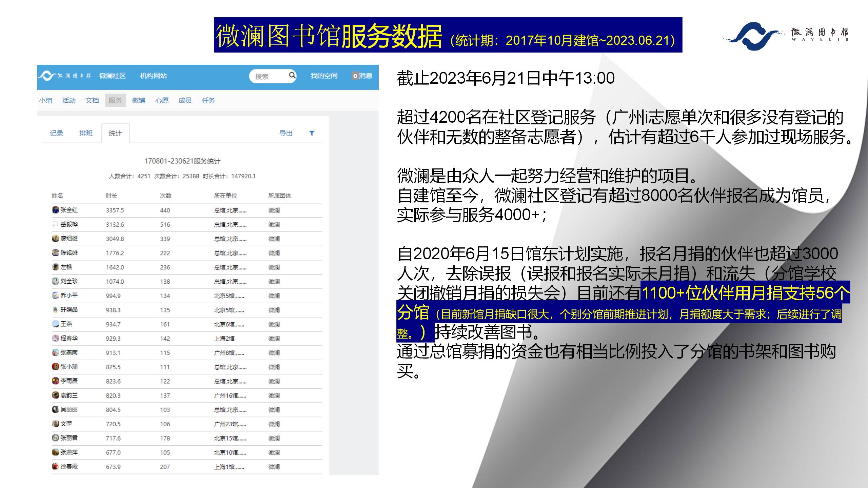Open the 0消息 message badge
The height and width of the screenshot is (488, 868).
362,76
